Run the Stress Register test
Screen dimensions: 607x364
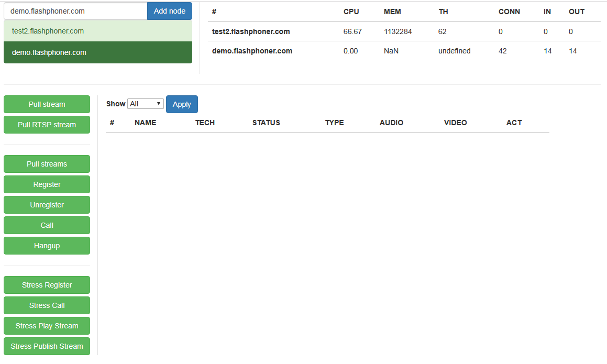47,285
